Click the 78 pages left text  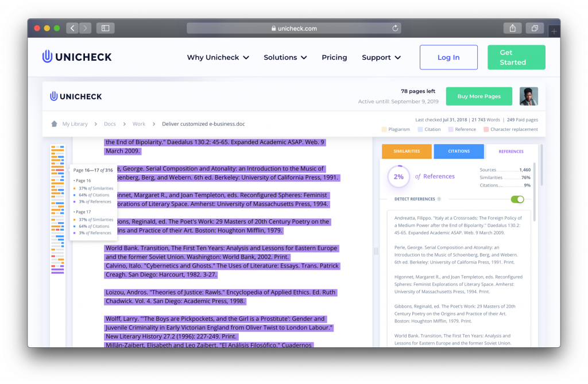(x=418, y=91)
